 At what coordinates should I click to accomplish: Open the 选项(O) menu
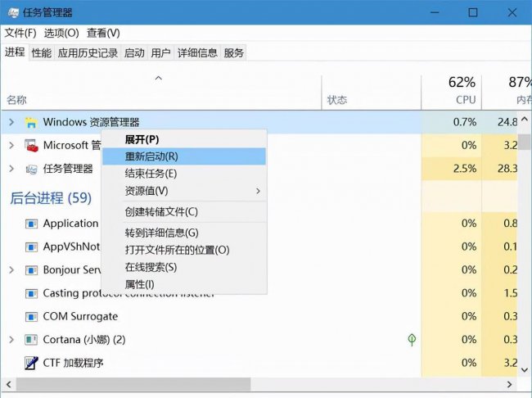(x=61, y=33)
